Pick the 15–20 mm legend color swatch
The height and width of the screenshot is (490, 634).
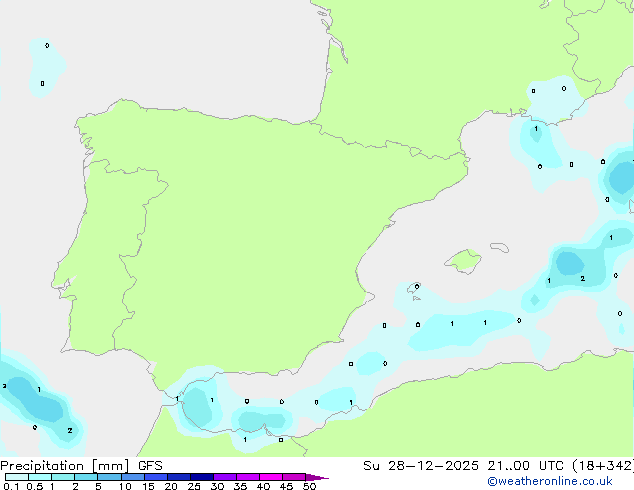click(156, 477)
